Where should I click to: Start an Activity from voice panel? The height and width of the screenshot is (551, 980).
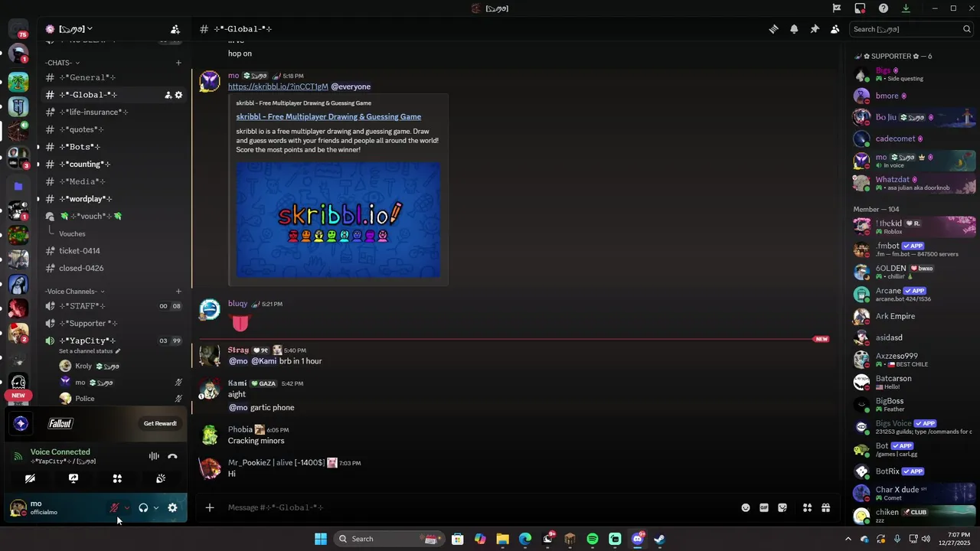(x=117, y=478)
